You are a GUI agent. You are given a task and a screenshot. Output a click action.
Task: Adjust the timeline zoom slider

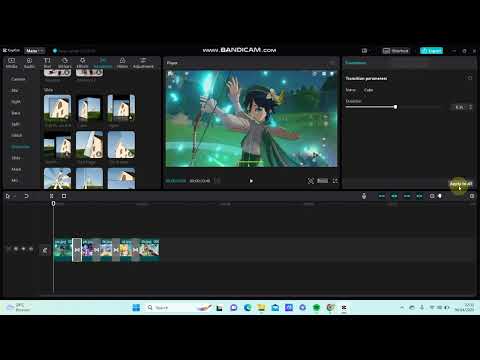(440, 196)
